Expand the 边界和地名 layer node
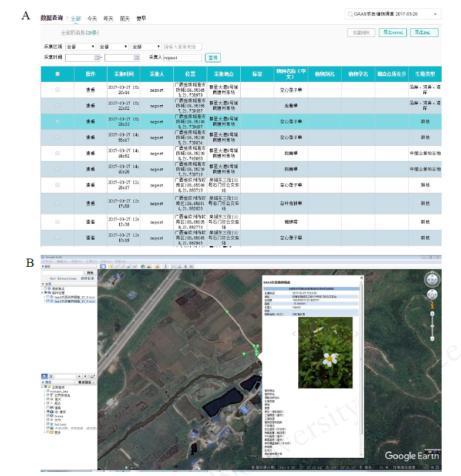The image size is (461, 476). [45, 395]
